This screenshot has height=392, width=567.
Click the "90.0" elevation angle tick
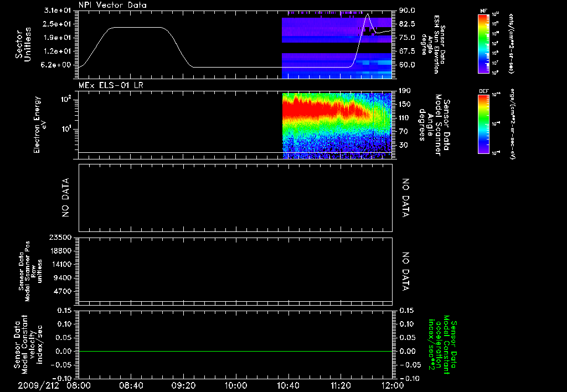pos(407,11)
